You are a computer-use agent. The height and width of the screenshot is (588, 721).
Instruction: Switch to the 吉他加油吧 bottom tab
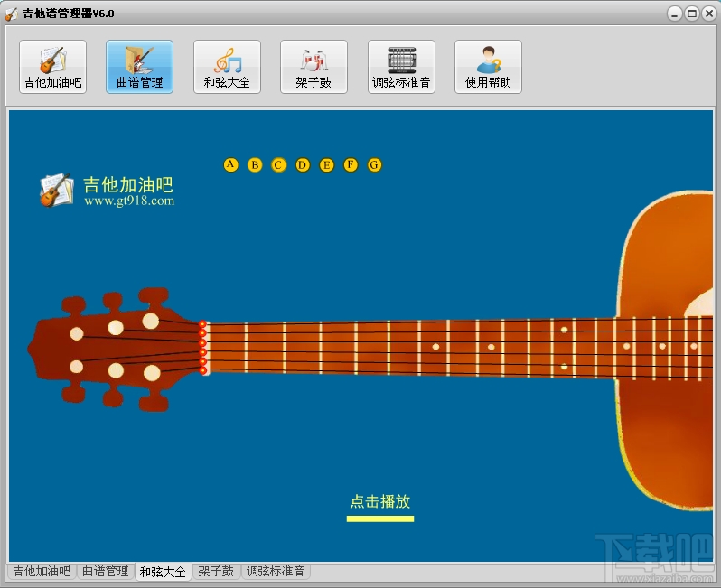[x=42, y=572]
